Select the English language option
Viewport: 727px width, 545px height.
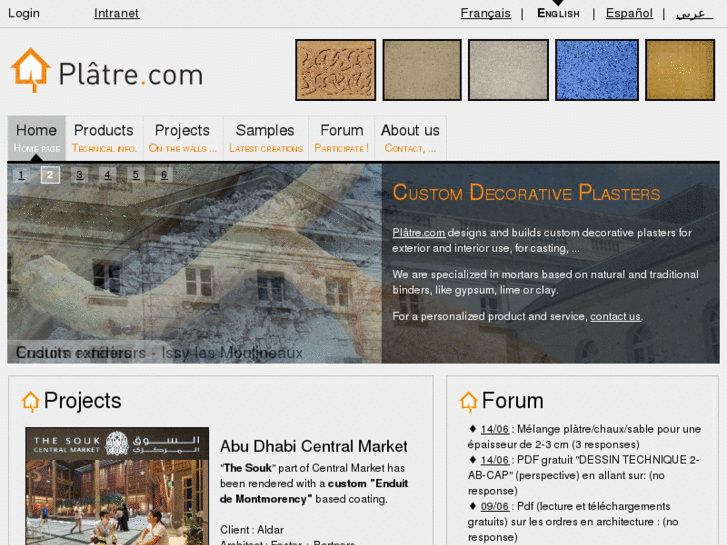tap(558, 13)
